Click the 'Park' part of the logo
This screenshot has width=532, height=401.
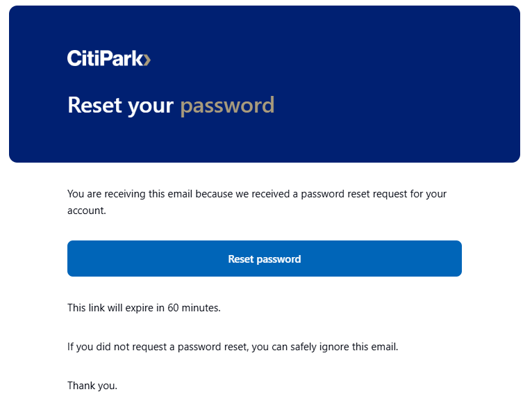[120, 58]
